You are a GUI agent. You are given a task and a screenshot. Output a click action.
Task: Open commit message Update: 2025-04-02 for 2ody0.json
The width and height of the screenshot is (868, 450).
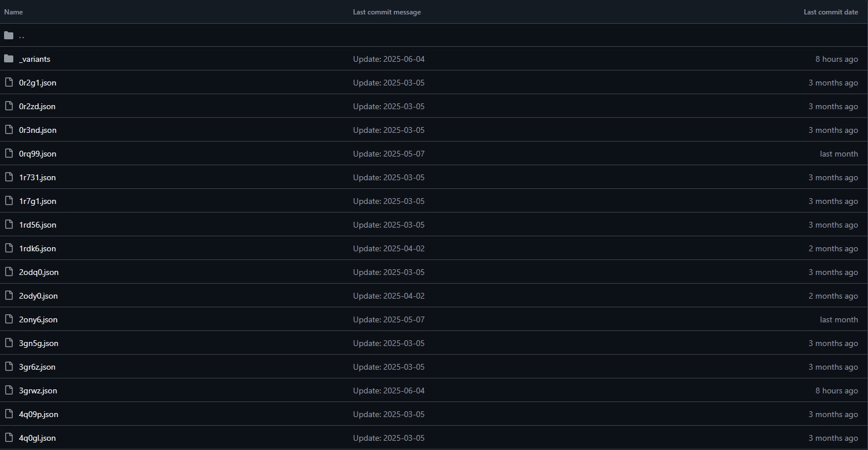click(x=389, y=296)
